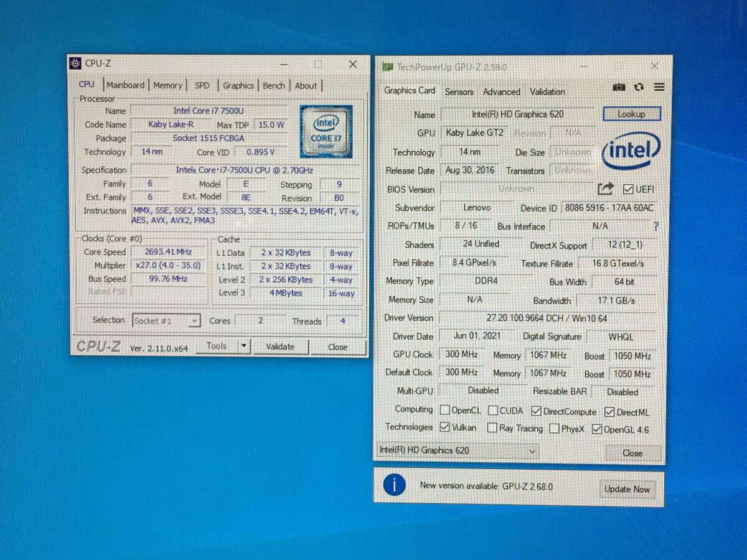
Task: Click the Driver Date value Jun 01, 2021
Action: [476, 336]
